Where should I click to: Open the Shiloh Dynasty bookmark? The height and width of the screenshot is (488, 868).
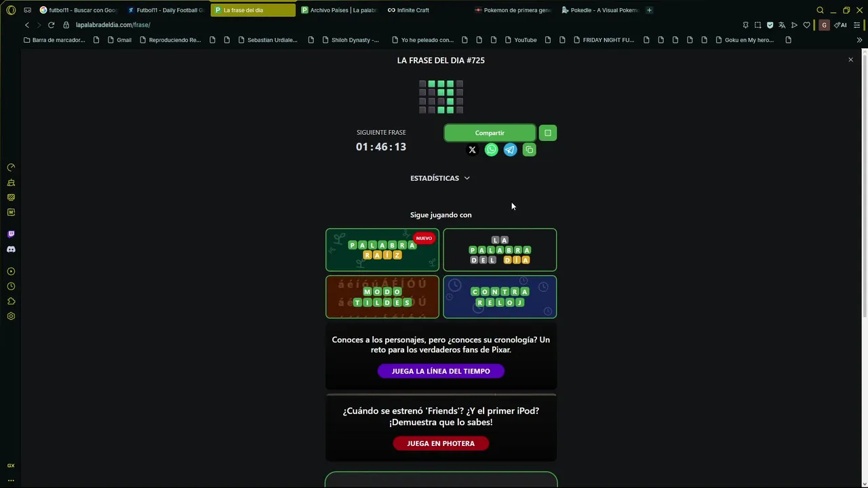[x=350, y=40]
